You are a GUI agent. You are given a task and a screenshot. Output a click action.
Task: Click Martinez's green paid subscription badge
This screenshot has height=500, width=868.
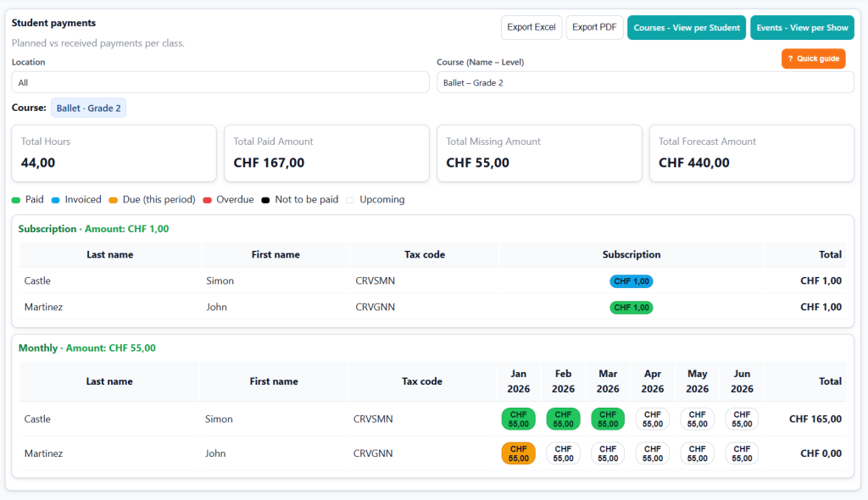(631, 307)
